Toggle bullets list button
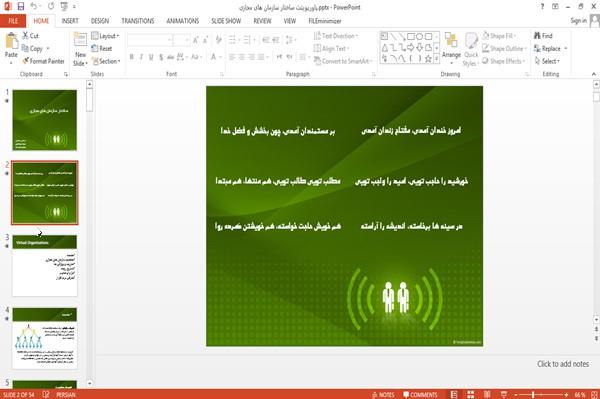Viewport: 600px width, 399px height. (232, 40)
